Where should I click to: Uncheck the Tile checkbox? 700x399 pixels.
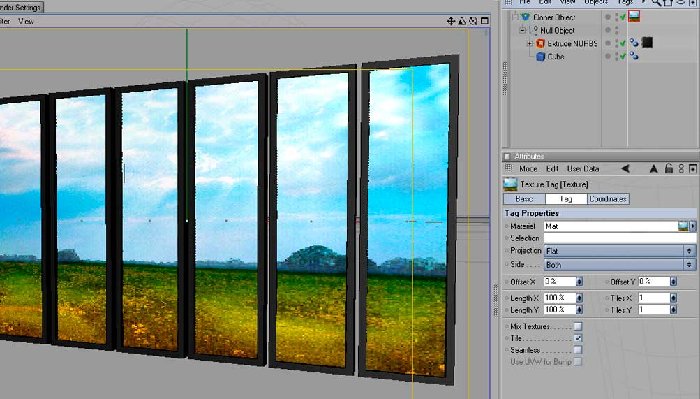pyautogui.click(x=578, y=338)
